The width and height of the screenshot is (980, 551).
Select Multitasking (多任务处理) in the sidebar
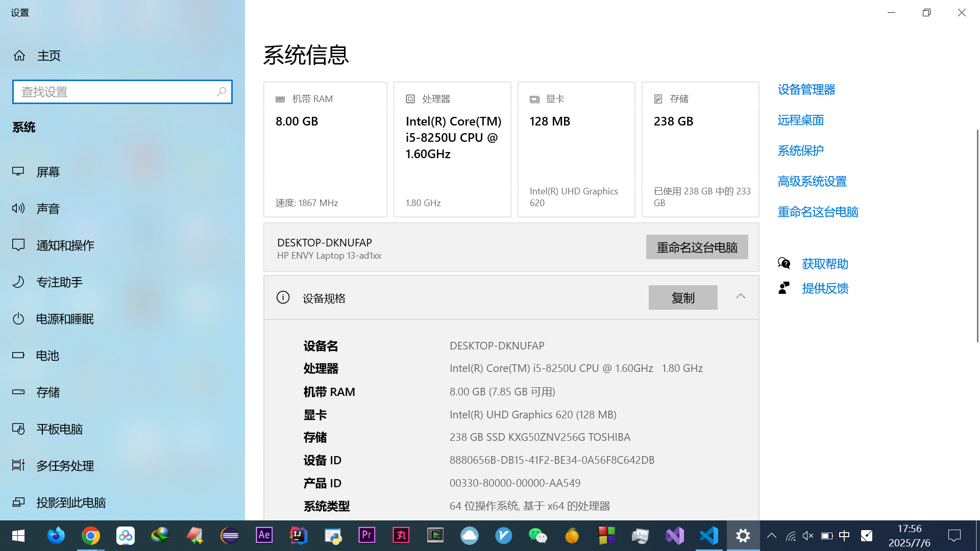65,466
